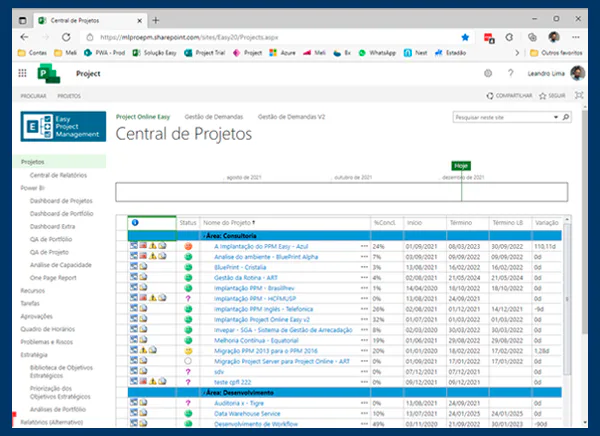Screen dimensions: 600x436
Task: Expand the bookmarks overflow chevron
Action: (x=517, y=53)
